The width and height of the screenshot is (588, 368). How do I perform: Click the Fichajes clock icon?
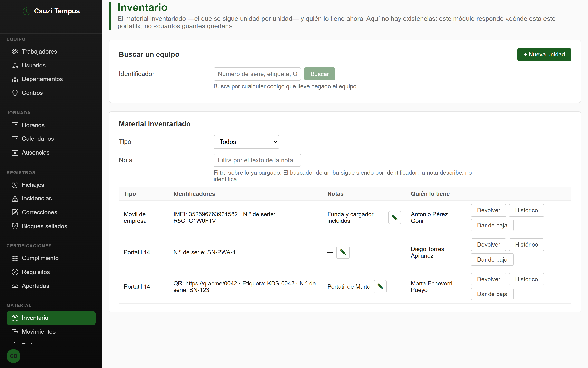point(15,185)
